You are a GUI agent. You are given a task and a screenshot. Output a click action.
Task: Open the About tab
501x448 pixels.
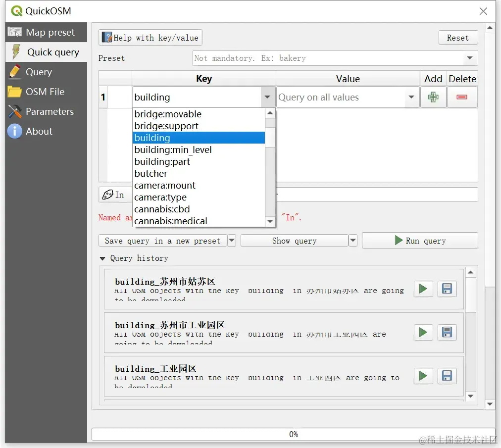(x=46, y=131)
